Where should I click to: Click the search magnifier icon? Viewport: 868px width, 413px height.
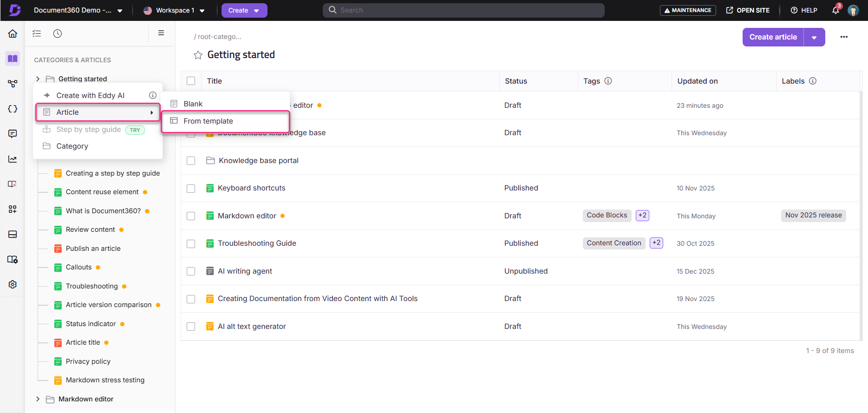(x=333, y=10)
